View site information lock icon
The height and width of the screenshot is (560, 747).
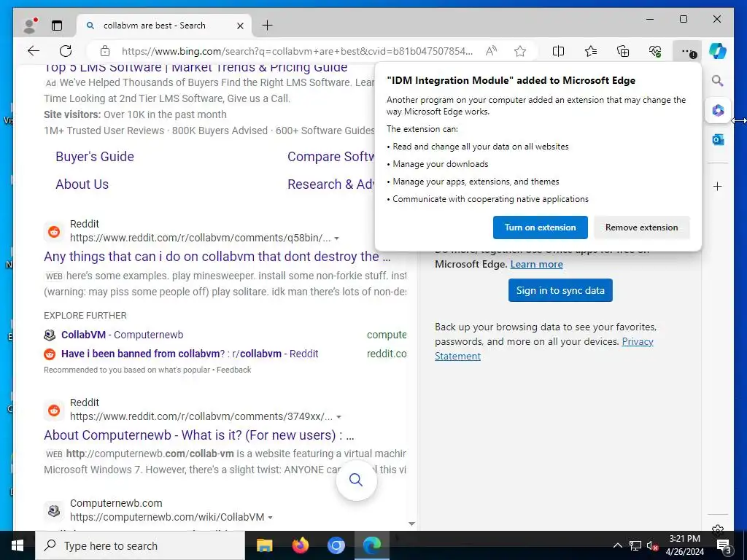pos(105,51)
